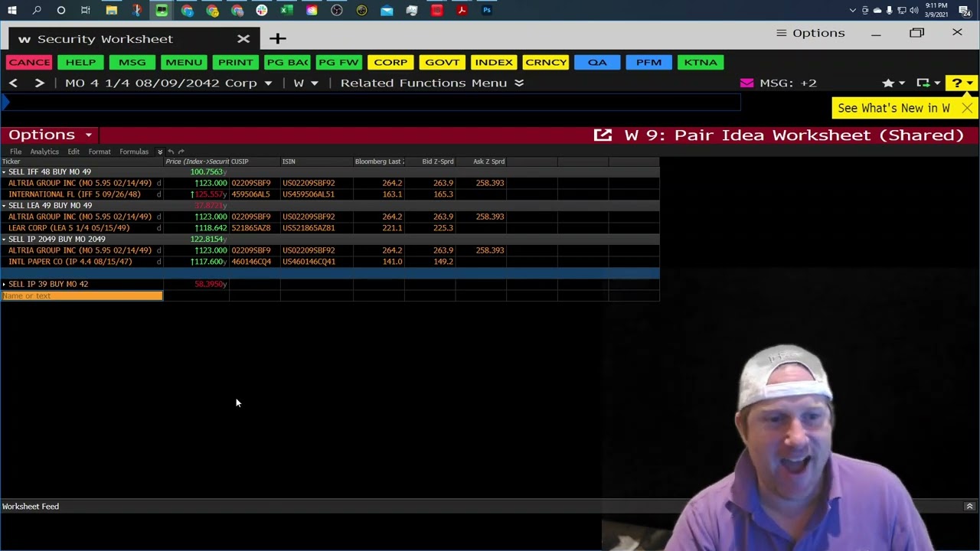Open the Analytics menu

(44, 152)
